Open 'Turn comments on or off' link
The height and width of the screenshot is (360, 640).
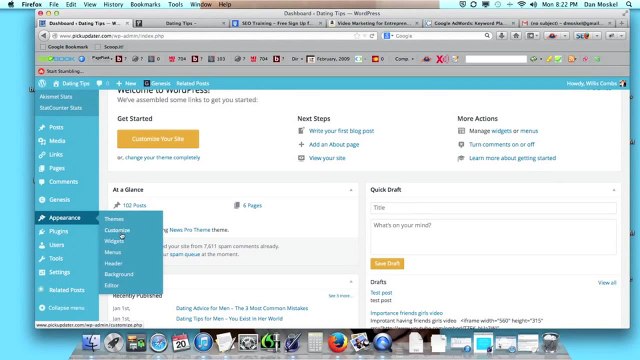502,144
